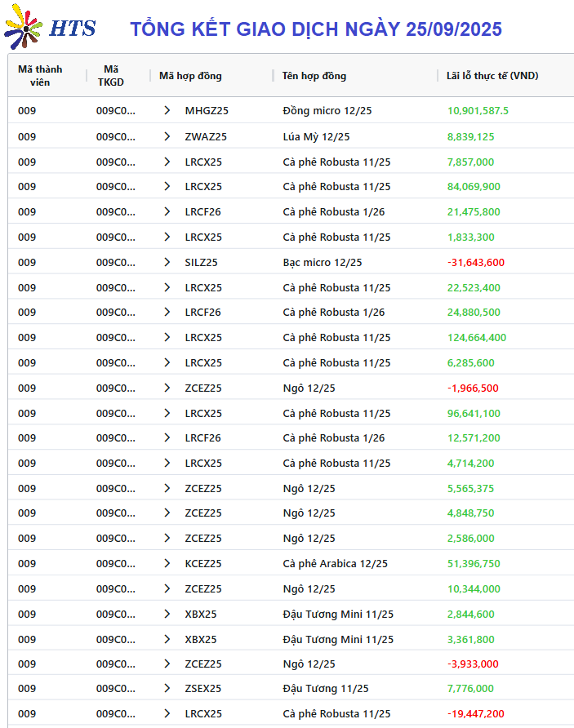Expand the MHGZ25 contract row

pos(167,110)
